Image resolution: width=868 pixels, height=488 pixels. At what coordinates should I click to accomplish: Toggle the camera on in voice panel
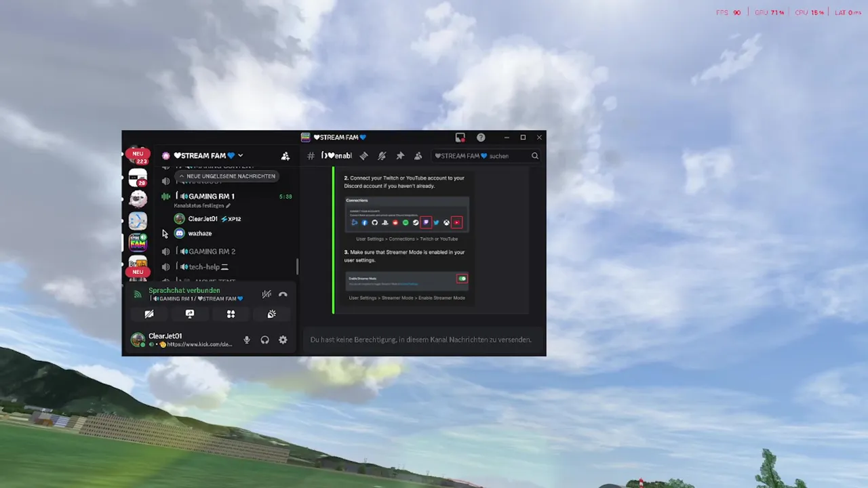pos(149,314)
